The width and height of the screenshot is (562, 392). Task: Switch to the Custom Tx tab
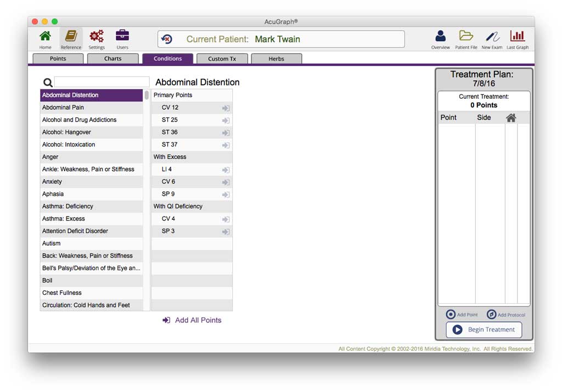[222, 59]
